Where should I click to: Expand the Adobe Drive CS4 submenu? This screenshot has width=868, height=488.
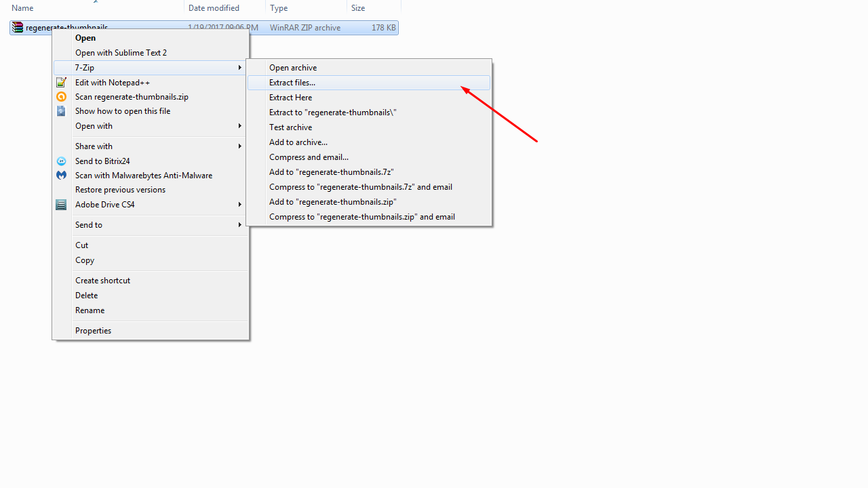[151, 205]
